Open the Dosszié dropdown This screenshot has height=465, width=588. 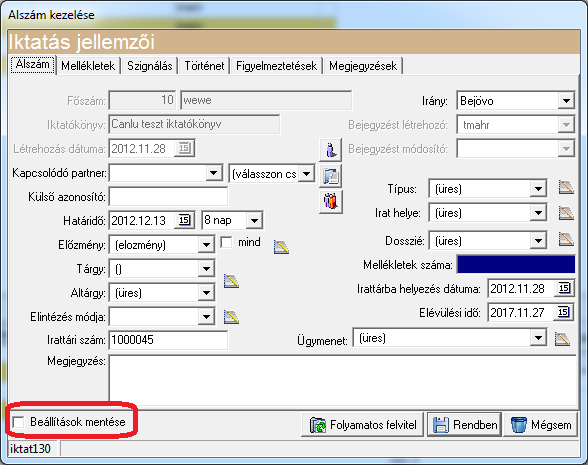(x=538, y=240)
